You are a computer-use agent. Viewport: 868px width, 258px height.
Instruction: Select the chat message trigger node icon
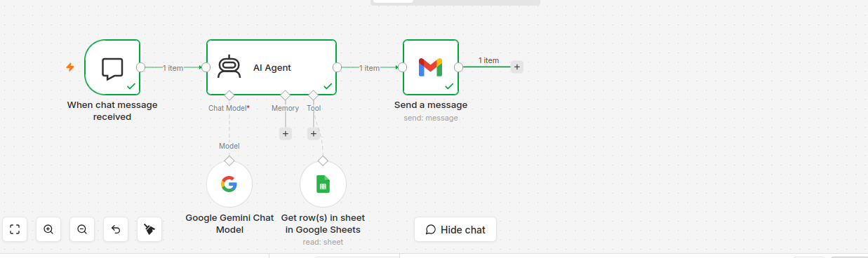[x=112, y=67]
